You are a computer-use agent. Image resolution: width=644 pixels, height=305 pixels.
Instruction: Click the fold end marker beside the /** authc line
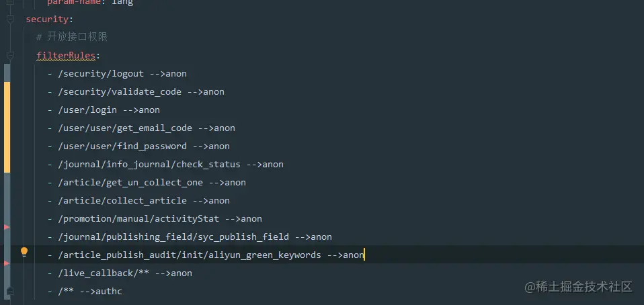[9, 292]
